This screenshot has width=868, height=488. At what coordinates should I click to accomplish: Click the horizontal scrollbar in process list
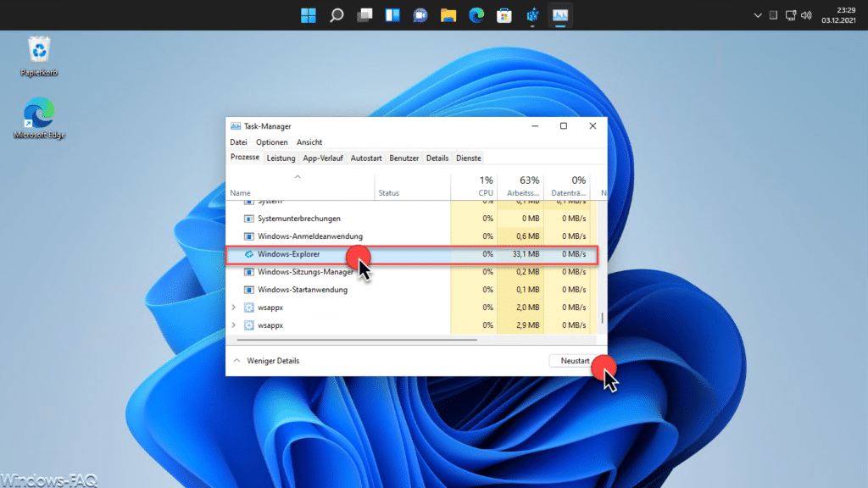click(x=357, y=340)
